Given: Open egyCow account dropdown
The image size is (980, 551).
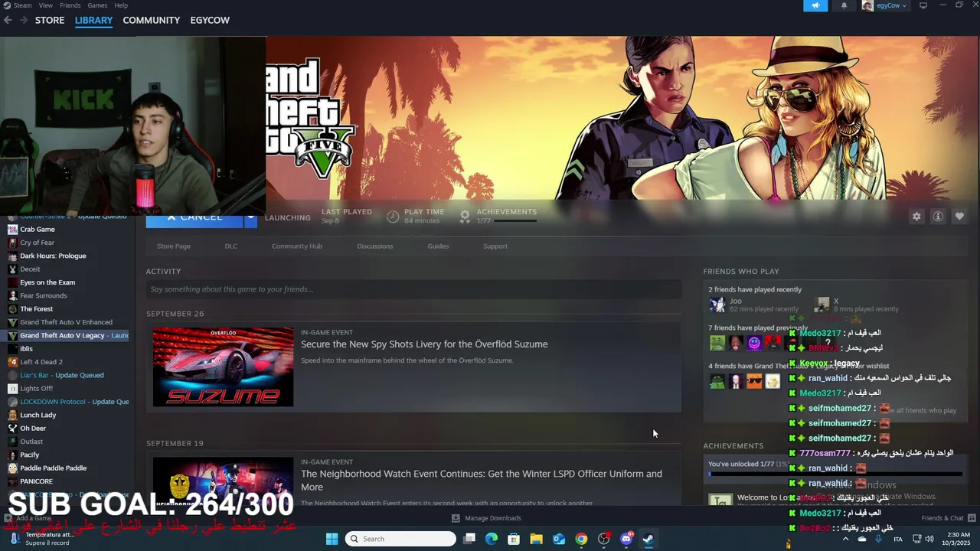Looking at the screenshot, I should tap(884, 5).
